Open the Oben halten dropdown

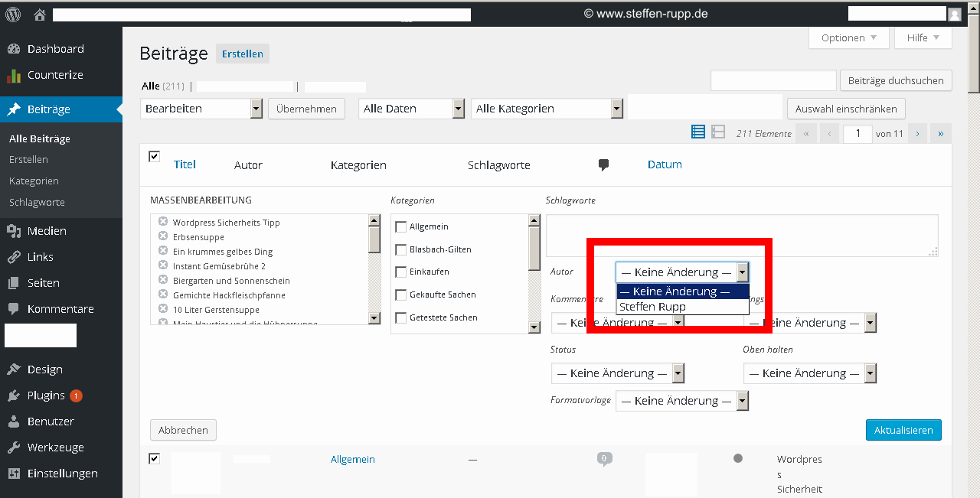pyautogui.click(x=809, y=373)
